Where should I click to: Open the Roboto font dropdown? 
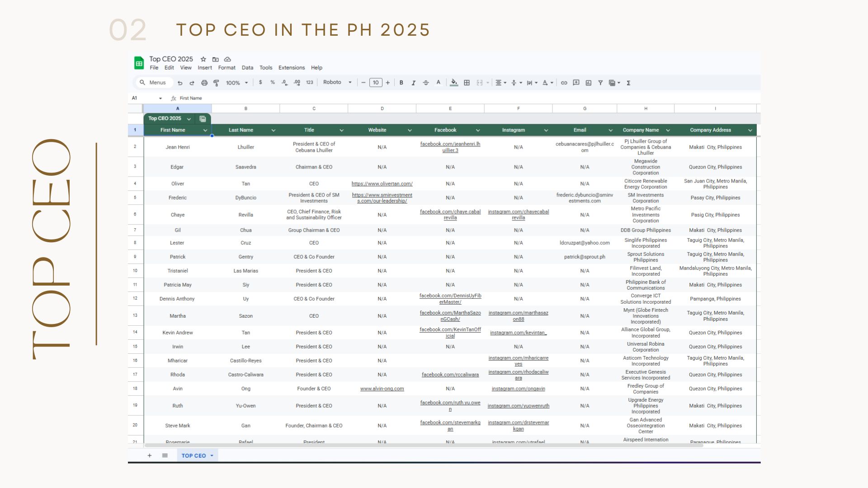[x=337, y=83]
